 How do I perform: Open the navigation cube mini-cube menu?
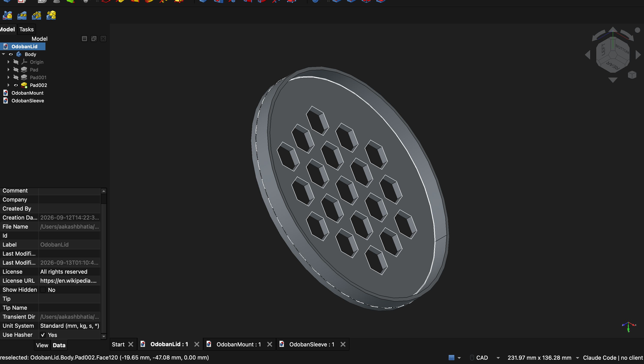click(632, 75)
